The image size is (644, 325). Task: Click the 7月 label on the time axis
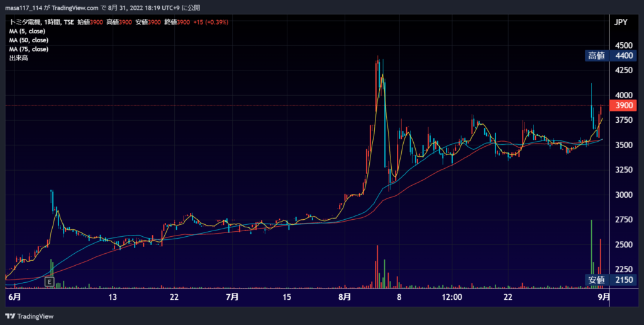232,297
